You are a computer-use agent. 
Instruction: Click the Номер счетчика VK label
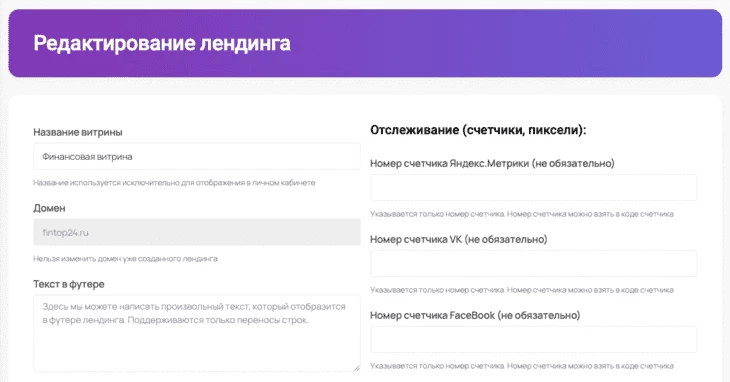pyautogui.click(x=459, y=239)
